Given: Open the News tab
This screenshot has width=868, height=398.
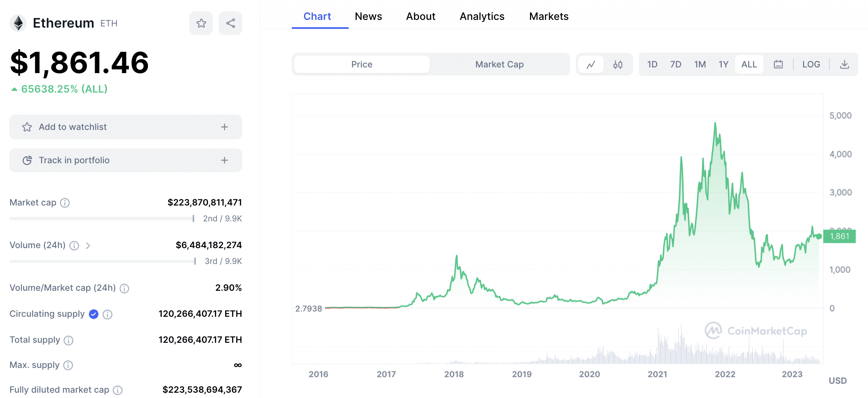Looking at the screenshot, I should tap(368, 16).
